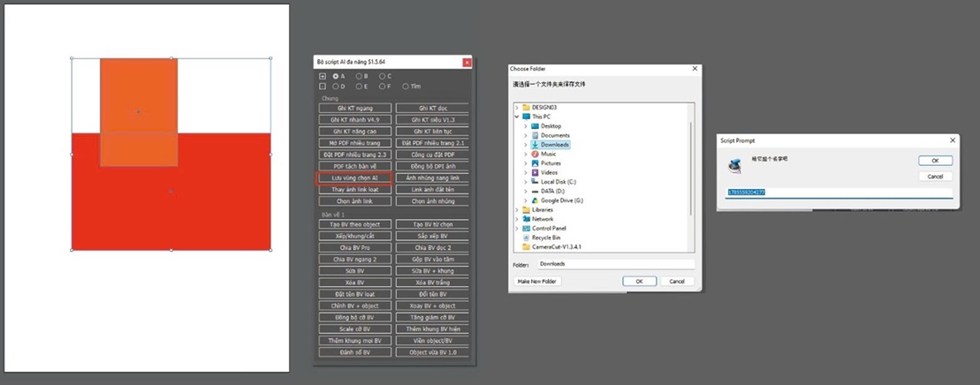
Task: Click the Recycle Bin icon
Action: click(526, 238)
